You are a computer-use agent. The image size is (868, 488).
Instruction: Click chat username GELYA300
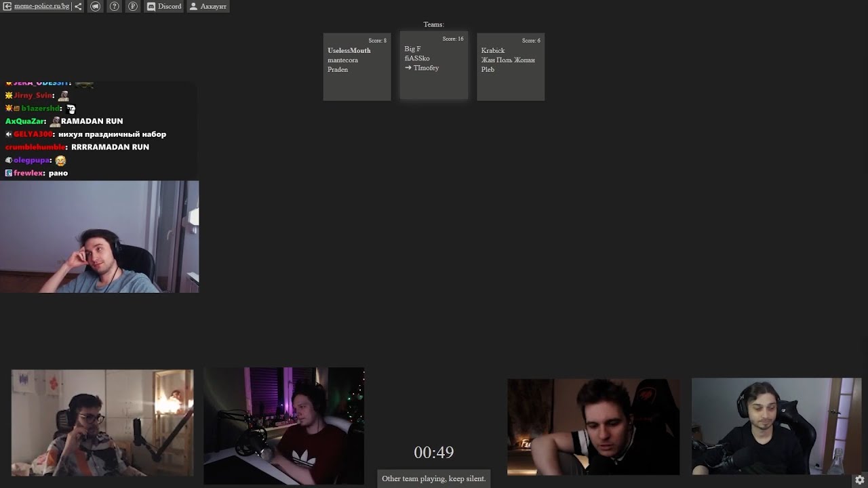(x=33, y=134)
